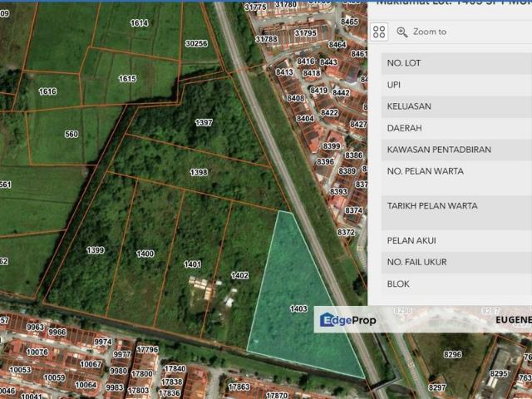532x399 pixels.
Task: Select the DAERAH row
Action: point(456,128)
